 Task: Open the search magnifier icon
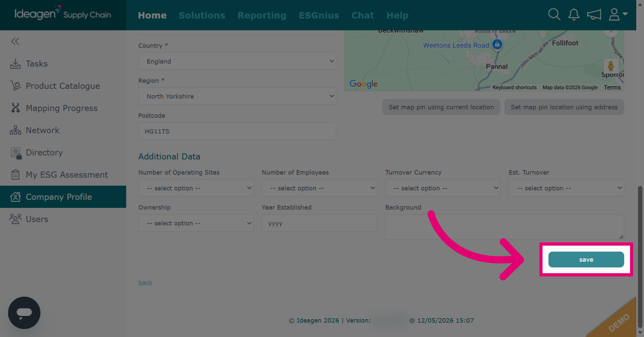click(x=554, y=14)
